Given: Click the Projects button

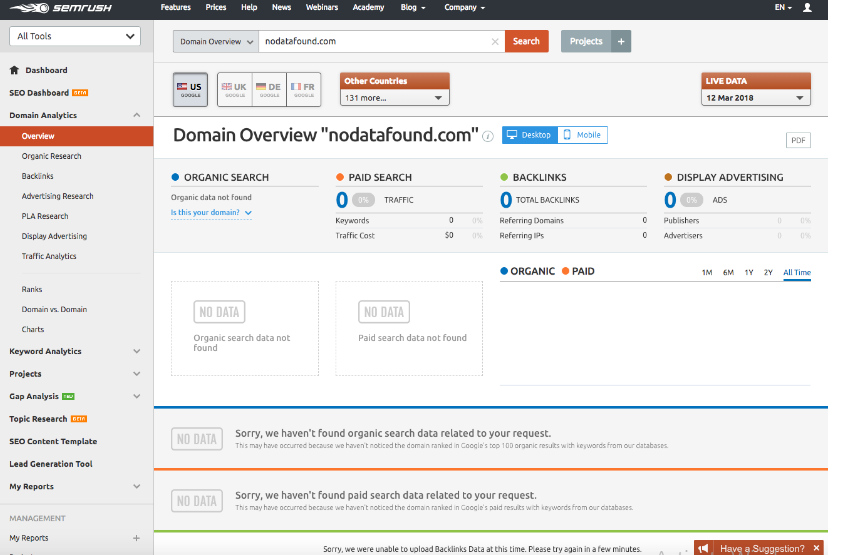Looking at the screenshot, I should [x=586, y=41].
